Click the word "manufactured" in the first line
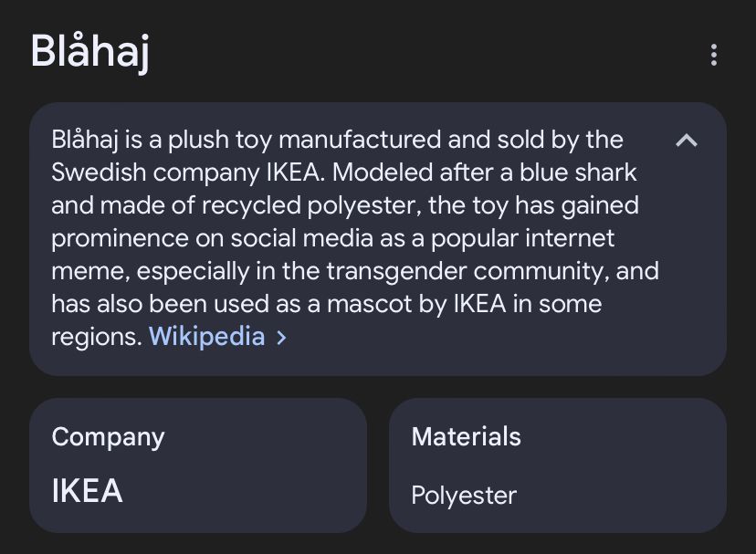 pos(360,140)
